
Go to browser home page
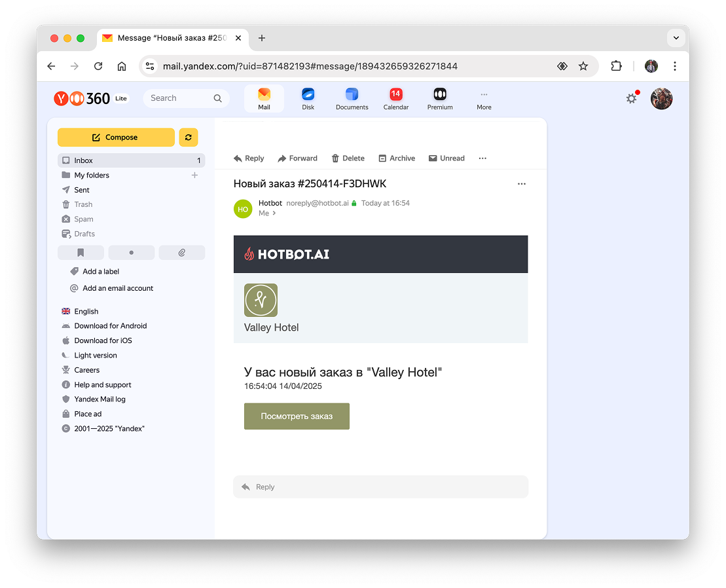(x=121, y=66)
